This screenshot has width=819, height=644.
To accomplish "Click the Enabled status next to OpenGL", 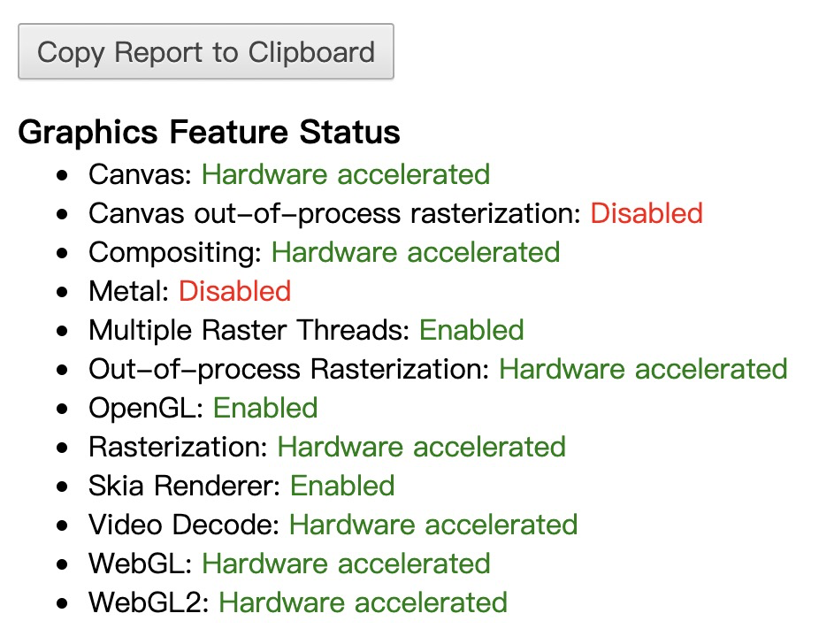I will click(265, 408).
